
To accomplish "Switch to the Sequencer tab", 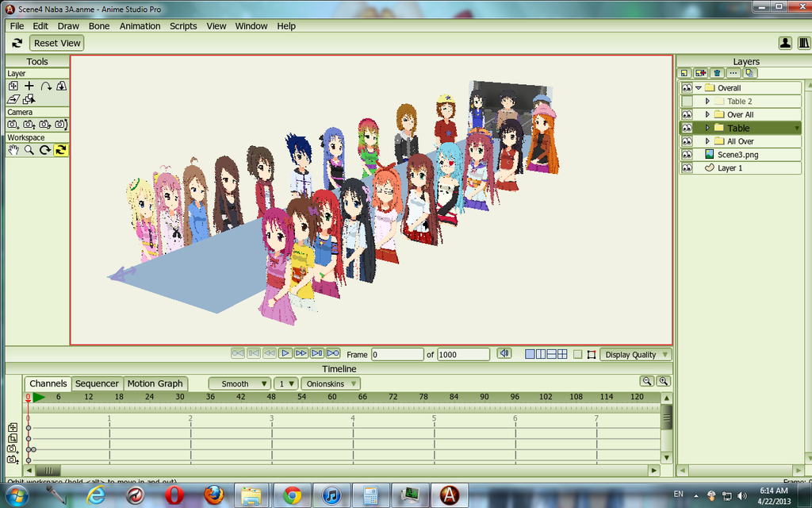I will click(97, 383).
